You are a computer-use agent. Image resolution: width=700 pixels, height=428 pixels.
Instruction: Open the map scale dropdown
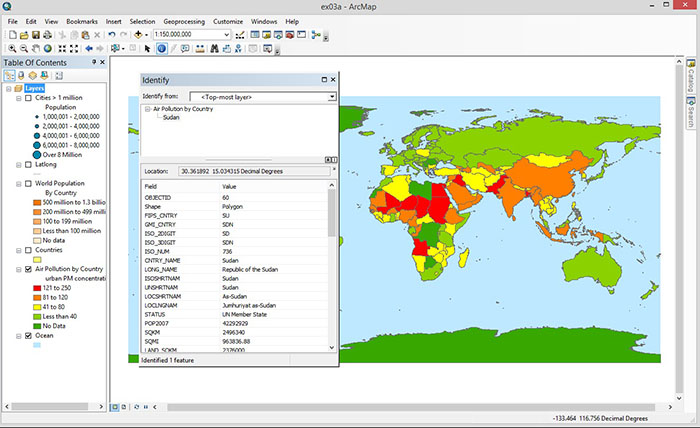point(227,34)
